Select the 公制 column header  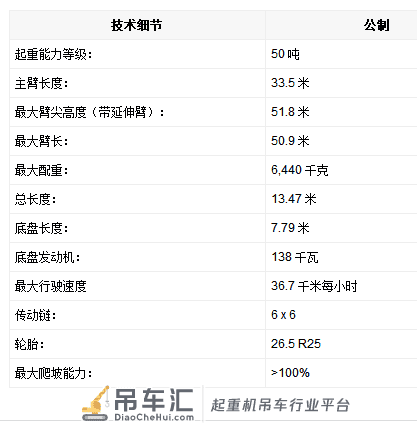click(x=377, y=25)
